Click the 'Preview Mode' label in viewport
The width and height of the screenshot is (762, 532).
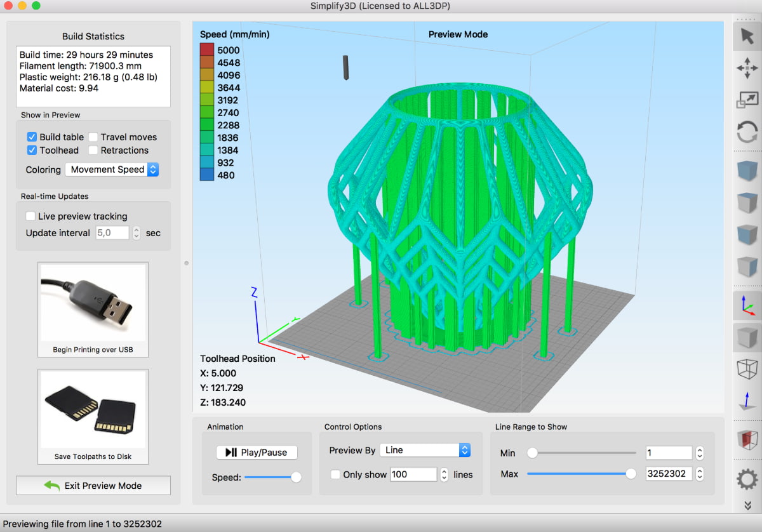click(458, 34)
